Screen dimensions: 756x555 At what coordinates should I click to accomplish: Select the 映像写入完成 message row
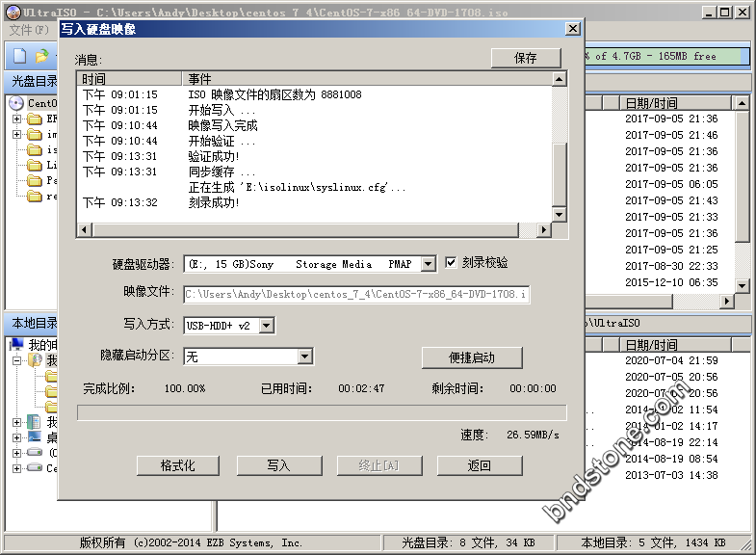click(x=314, y=125)
